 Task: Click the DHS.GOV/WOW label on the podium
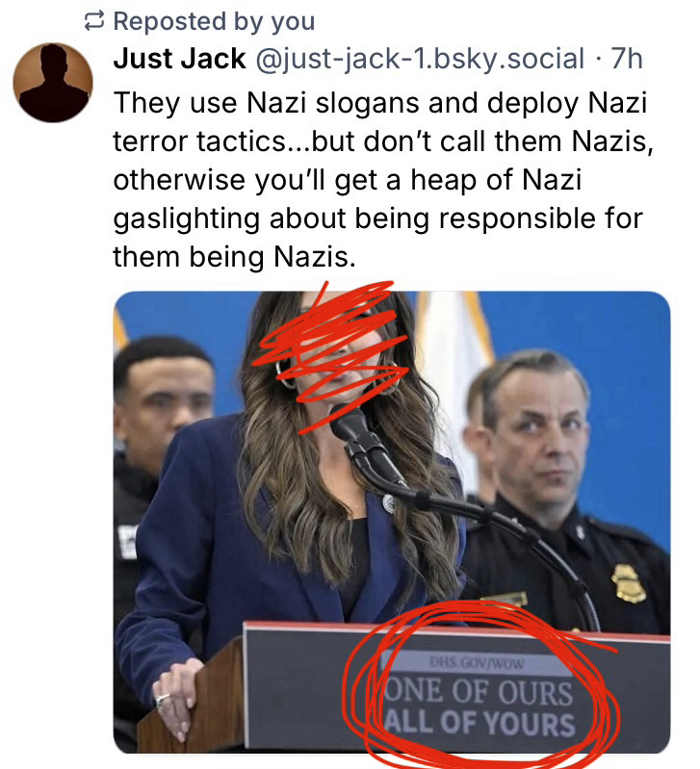(x=477, y=663)
